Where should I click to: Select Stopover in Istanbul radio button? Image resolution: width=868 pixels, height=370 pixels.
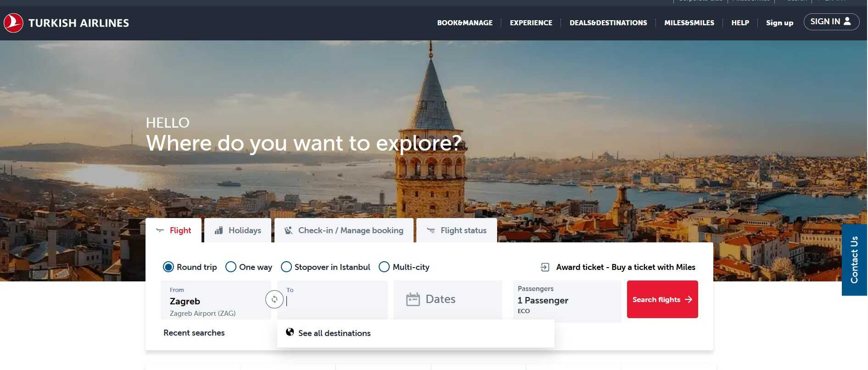(286, 267)
